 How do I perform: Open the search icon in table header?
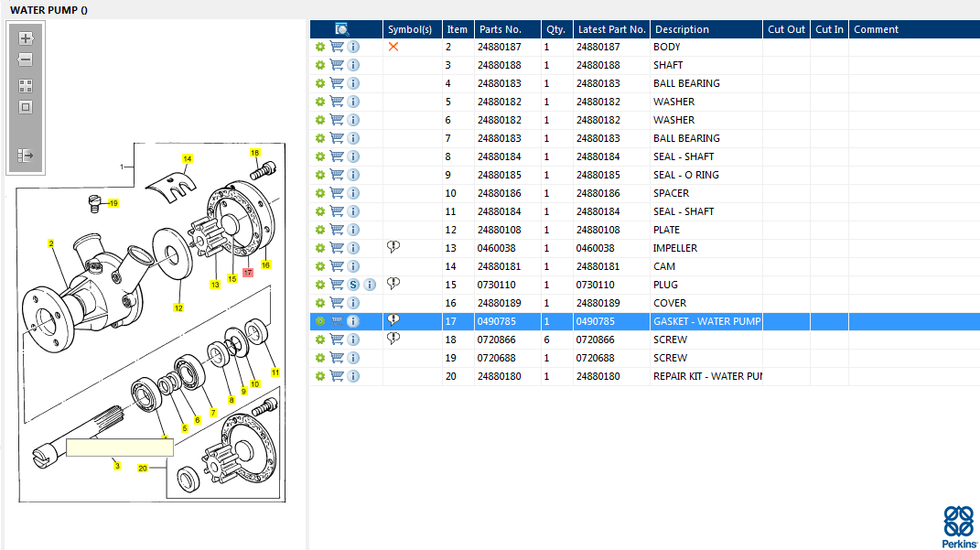pyautogui.click(x=342, y=29)
